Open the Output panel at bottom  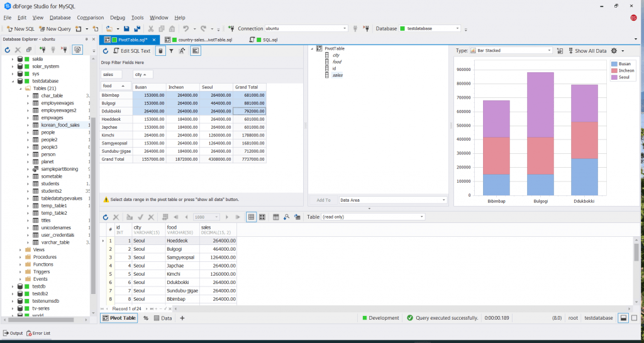(x=13, y=333)
